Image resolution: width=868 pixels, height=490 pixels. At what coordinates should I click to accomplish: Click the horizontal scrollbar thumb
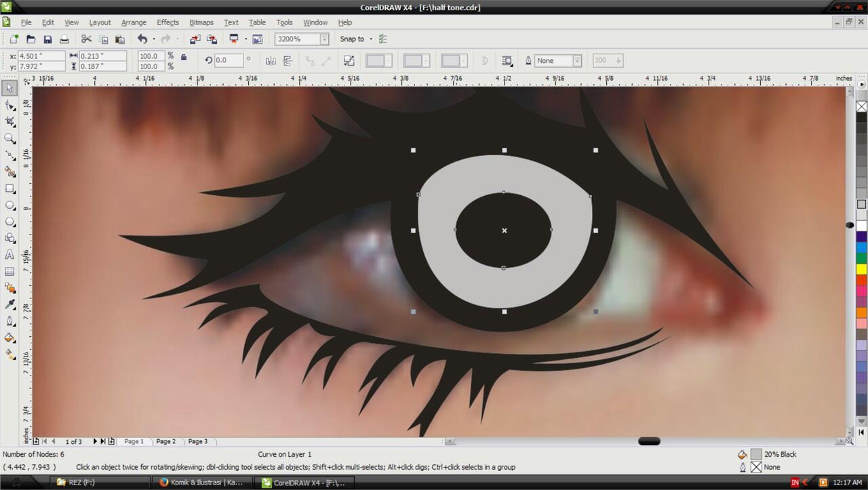[x=649, y=441]
